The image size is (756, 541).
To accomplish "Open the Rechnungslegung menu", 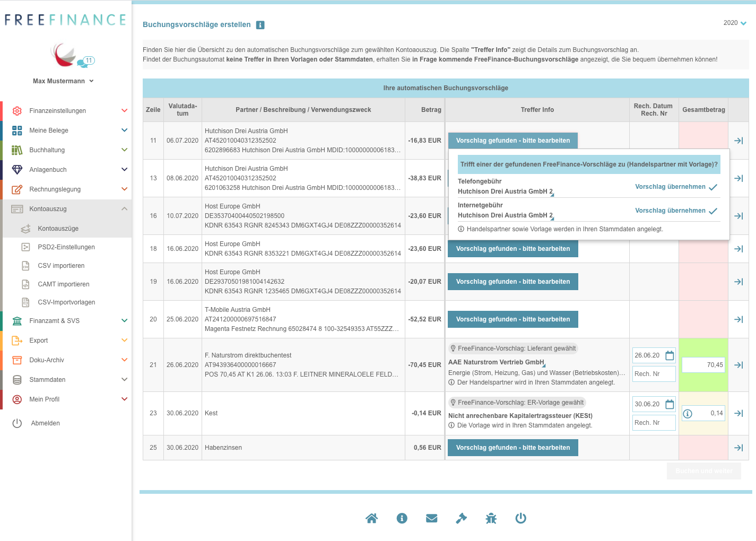I will 67,189.
